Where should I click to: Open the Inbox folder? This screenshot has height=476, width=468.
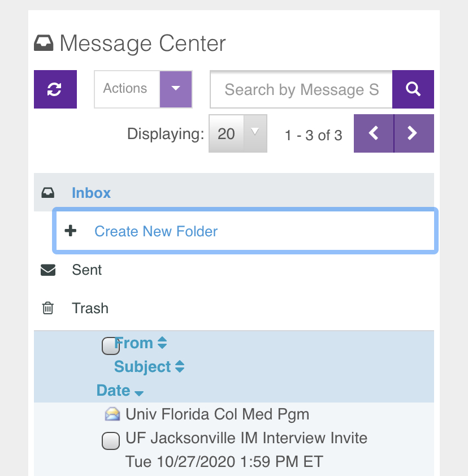(91, 193)
